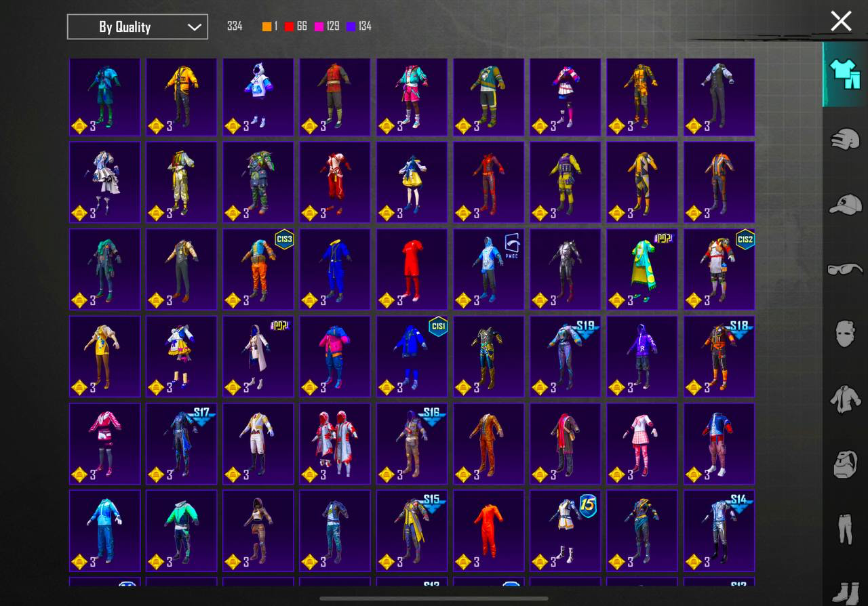This screenshot has height=606, width=868.
Task: Open the pants category
Action: click(x=845, y=529)
